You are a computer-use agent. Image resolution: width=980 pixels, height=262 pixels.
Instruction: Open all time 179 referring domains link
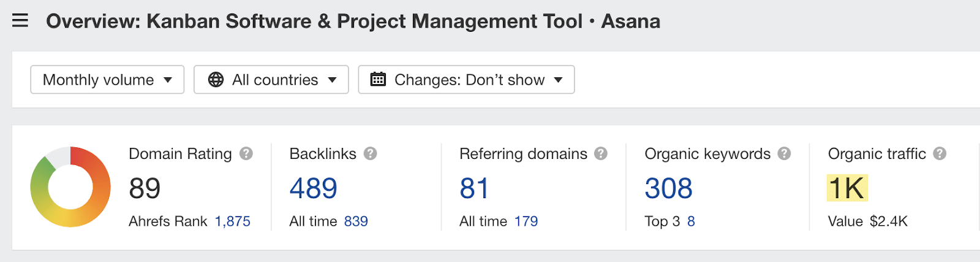tap(526, 222)
